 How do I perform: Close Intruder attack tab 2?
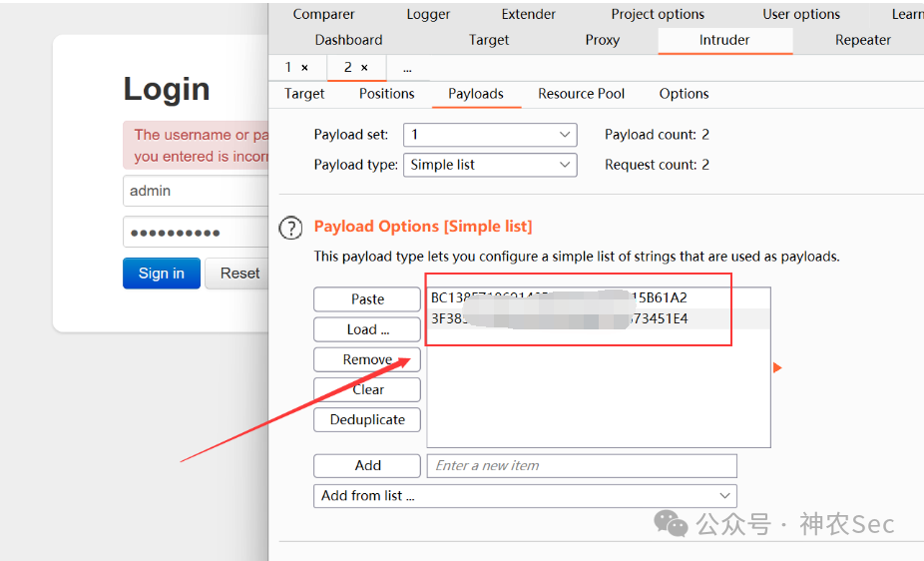(x=365, y=68)
